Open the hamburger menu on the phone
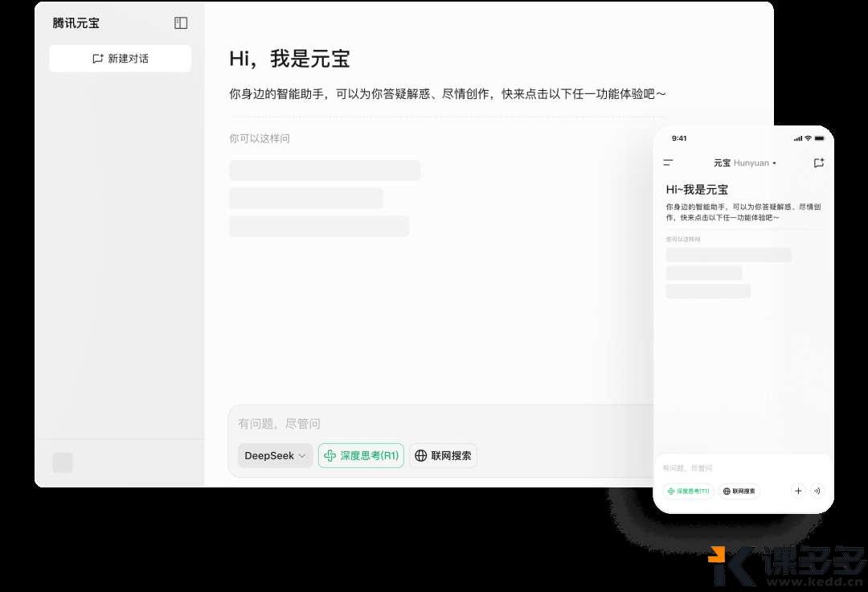Screen dimensions: 868x592 coord(668,163)
